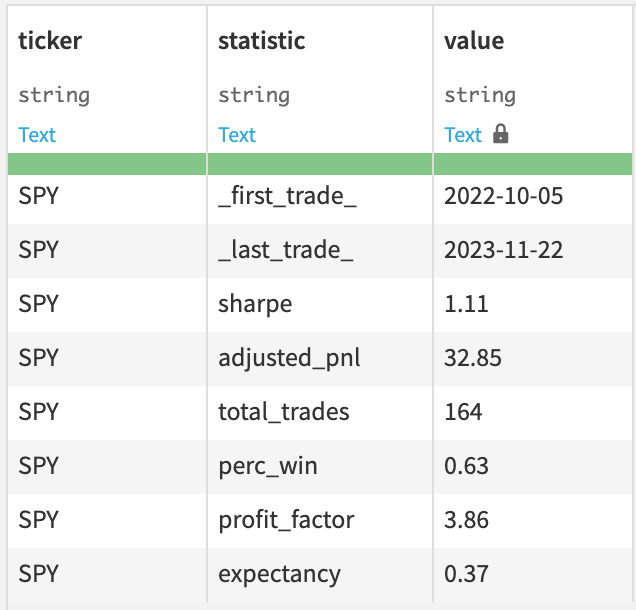636x610 pixels.
Task: Select the _first_trade_ statistic cell
Action: click(288, 196)
